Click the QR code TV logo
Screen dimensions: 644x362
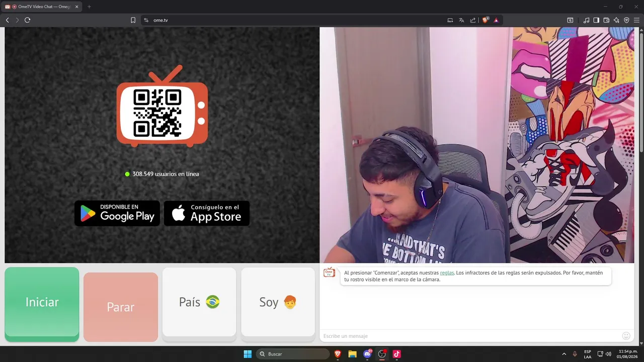(x=162, y=106)
